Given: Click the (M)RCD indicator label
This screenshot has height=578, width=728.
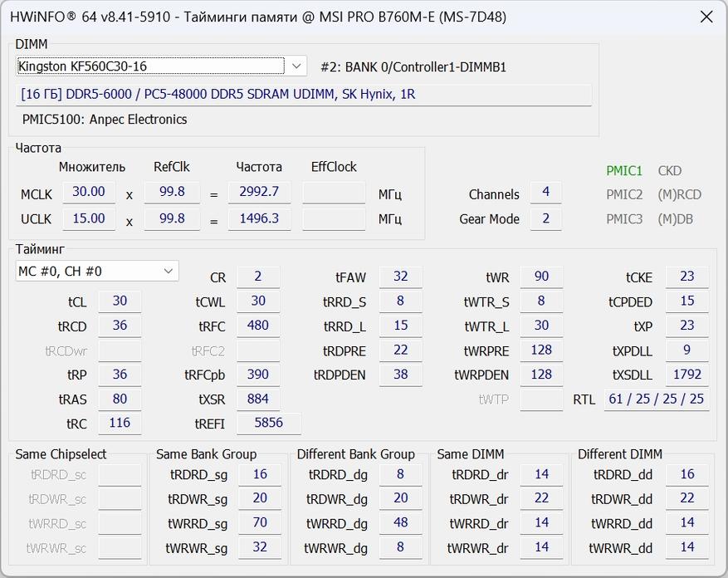Looking at the screenshot, I should [x=679, y=194].
